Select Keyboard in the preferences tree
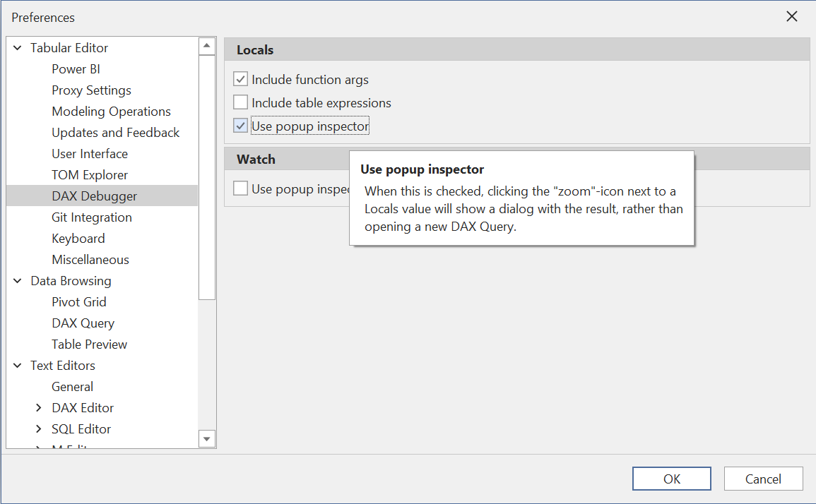The image size is (816, 504). pyautogui.click(x=78, y=238)
